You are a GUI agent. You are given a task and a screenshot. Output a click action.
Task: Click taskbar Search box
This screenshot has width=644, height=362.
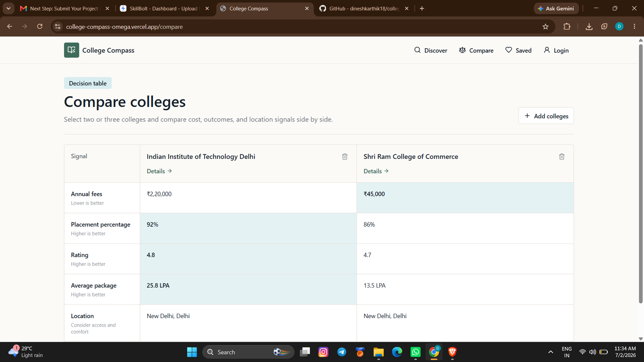point(248,352)
